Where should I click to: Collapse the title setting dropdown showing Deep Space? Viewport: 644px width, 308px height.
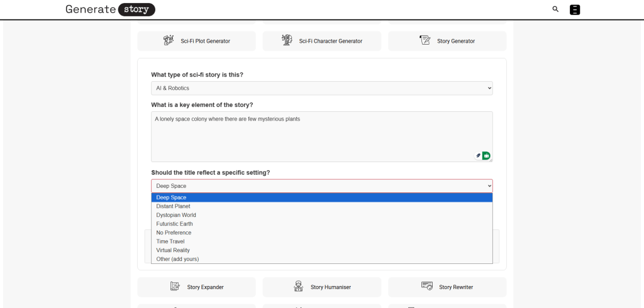321,186
